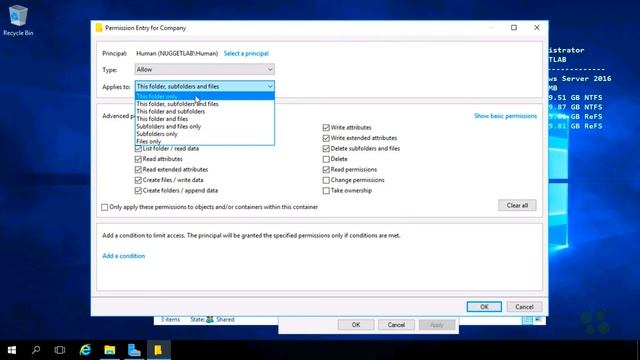Uncheck Create folders / append data
Image resolution: width=640 pixels, height=360 pixels.
tap(138, 191)
